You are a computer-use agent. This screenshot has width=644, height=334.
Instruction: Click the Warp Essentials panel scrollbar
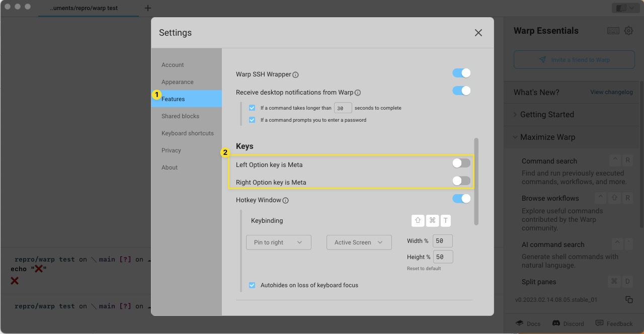tap(641, 155)
